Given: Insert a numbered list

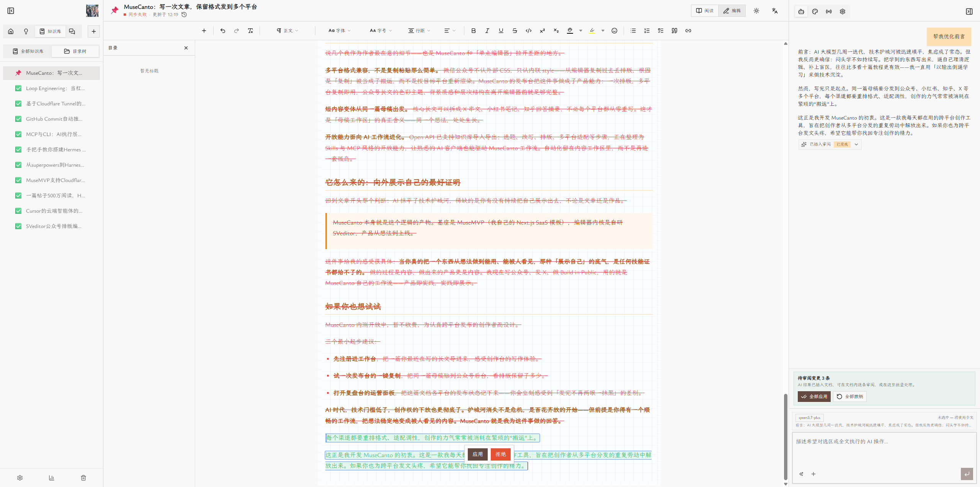Looking at the screenshot, I should [647, 31].
